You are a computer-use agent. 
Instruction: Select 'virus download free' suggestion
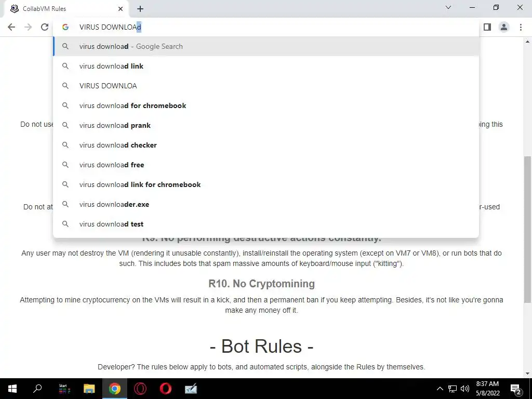point(266,165)
